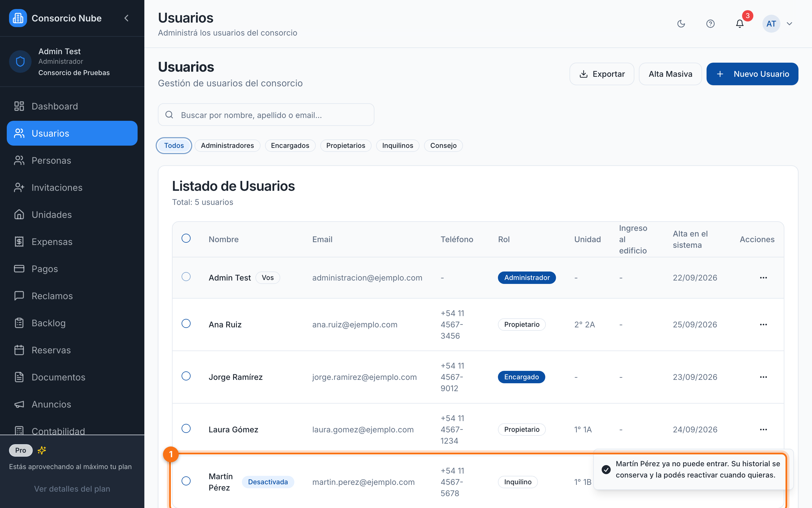Screen dimensions: 812x508
Task: Open help via the question mark icon
Action: point(710,24)
